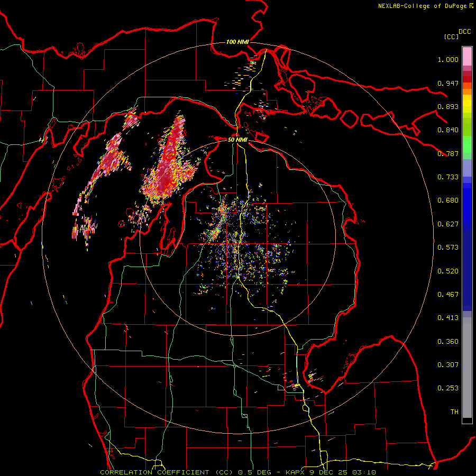Click the 0.573 color scale value

[448, 248]
